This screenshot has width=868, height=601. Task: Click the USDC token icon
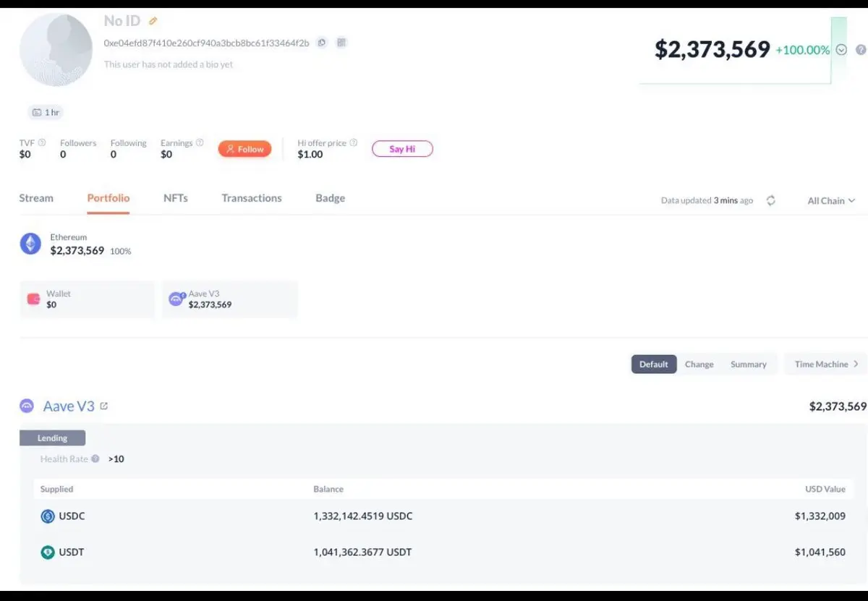[x=48, y=516]
